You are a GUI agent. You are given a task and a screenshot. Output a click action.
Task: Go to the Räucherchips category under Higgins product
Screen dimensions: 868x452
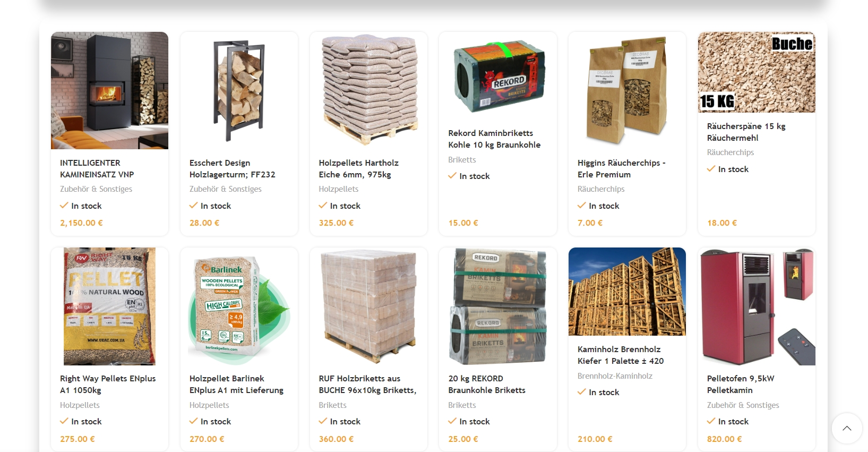tap(601, 189)
